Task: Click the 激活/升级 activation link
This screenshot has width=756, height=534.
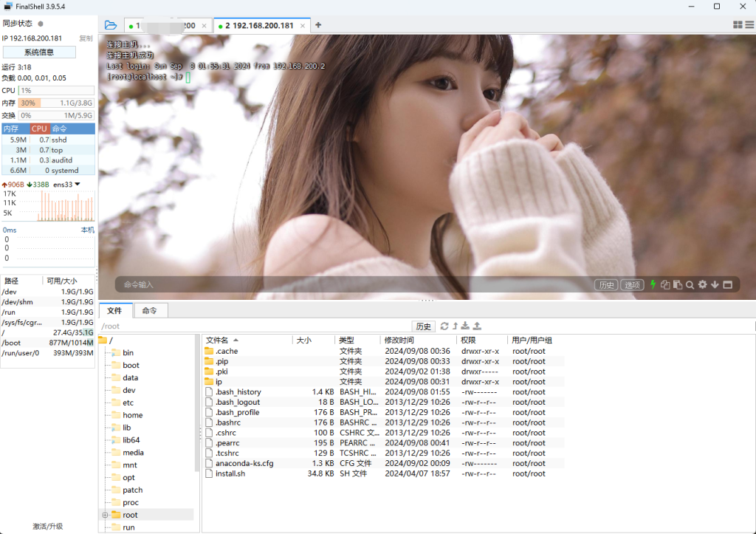Action: [x=48, y=527]
